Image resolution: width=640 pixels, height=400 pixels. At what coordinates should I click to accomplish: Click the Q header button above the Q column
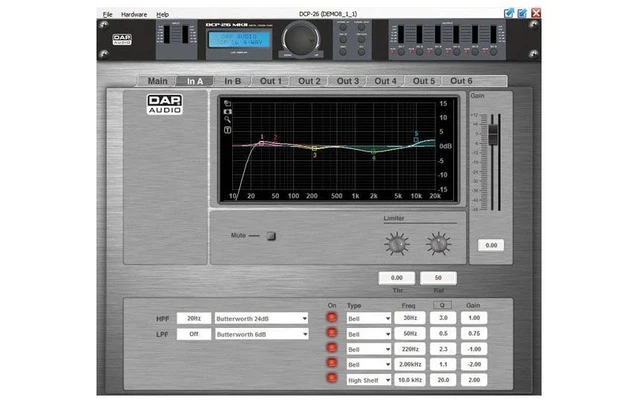click(x=442, y=305)
